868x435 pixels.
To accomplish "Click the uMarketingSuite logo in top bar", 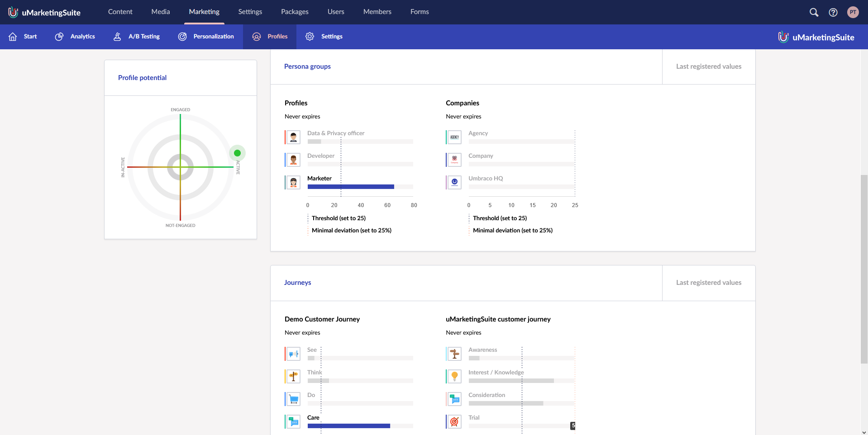I will click(44, 12).
